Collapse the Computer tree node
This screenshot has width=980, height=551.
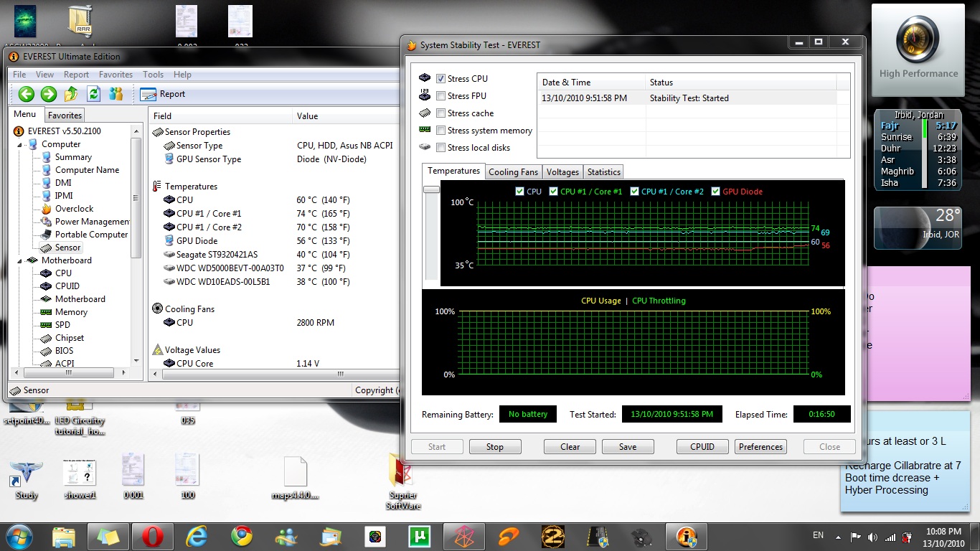click(21, 144)
